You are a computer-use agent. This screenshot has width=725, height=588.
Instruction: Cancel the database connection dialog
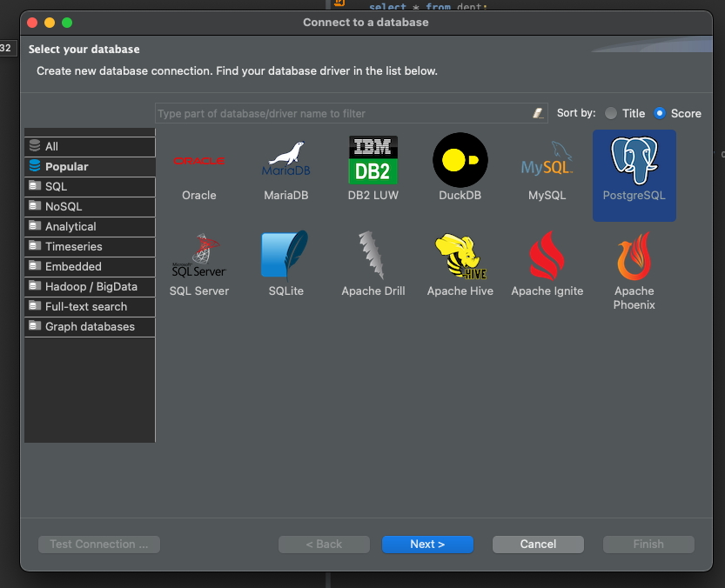[538, 545]
